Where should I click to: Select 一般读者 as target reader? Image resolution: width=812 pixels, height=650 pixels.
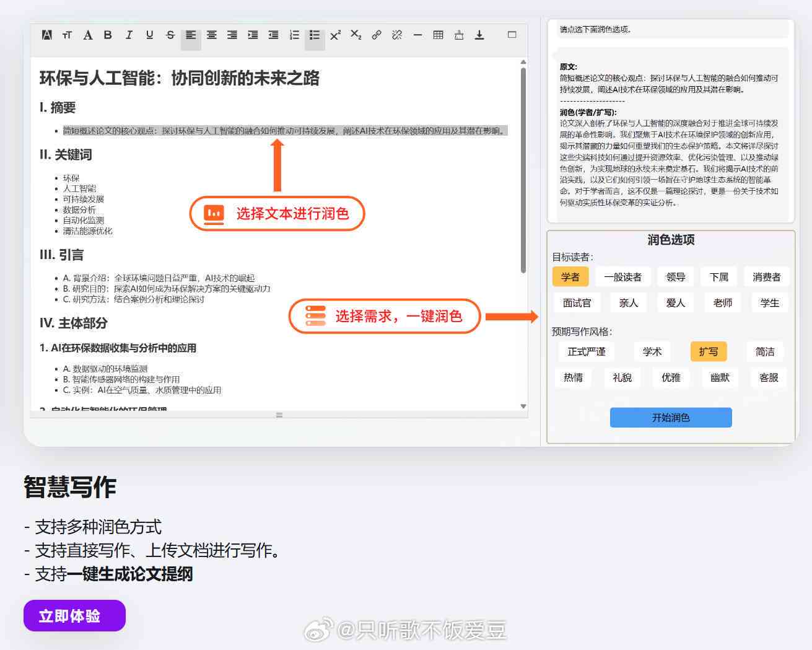pos(623,277)
